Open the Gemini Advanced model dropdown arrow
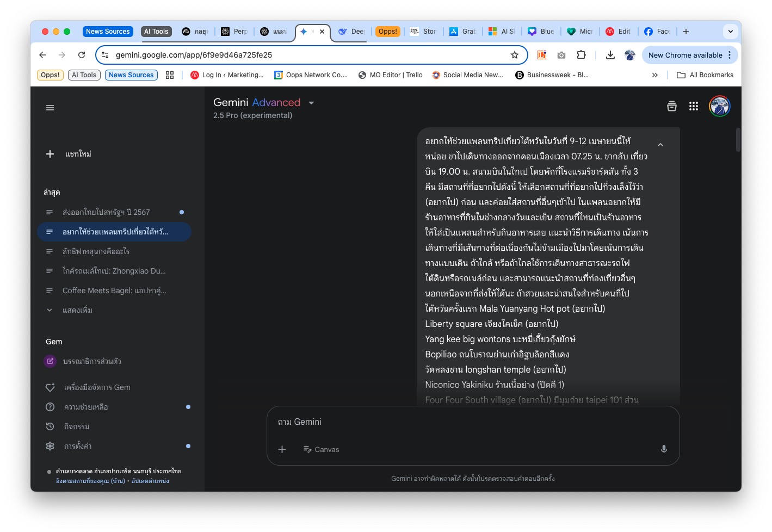This screenshot has height=532, width=772. pos(311,103)
